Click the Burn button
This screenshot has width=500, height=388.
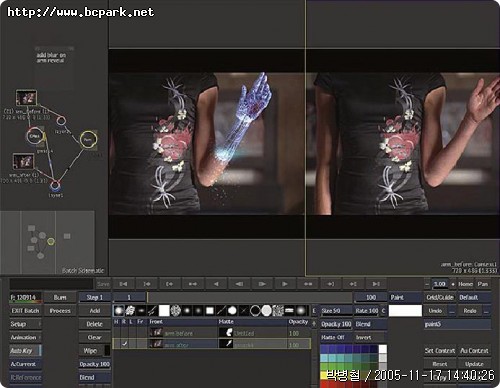(60, 297)
